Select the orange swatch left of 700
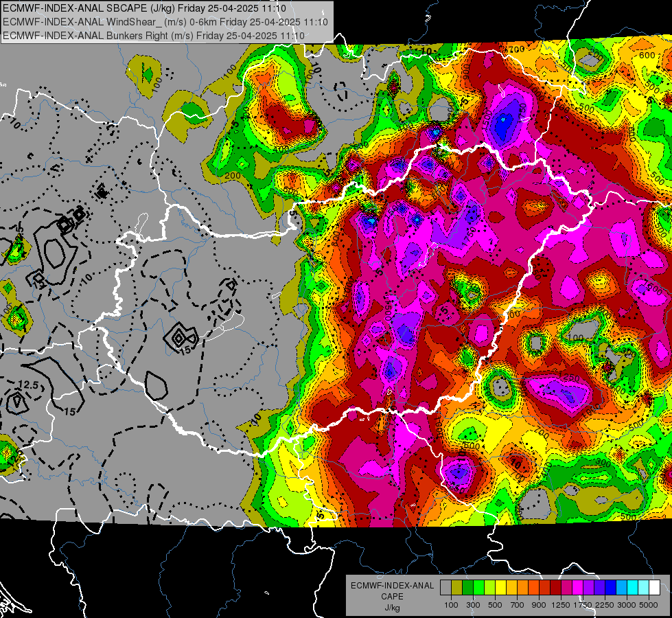This screenshot has height=618, width=672. 522,588
